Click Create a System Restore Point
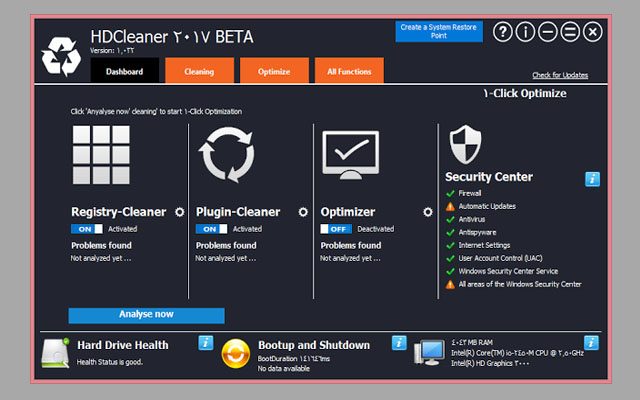Viewport: 640px width, 400px height. [438, 31]
